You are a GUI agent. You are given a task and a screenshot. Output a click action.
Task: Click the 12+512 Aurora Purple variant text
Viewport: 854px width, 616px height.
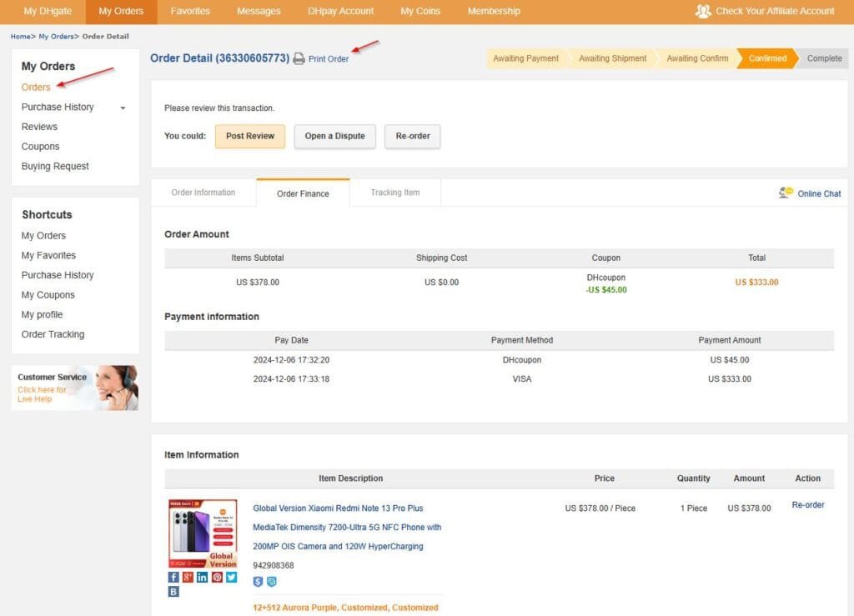pos(345,608)
